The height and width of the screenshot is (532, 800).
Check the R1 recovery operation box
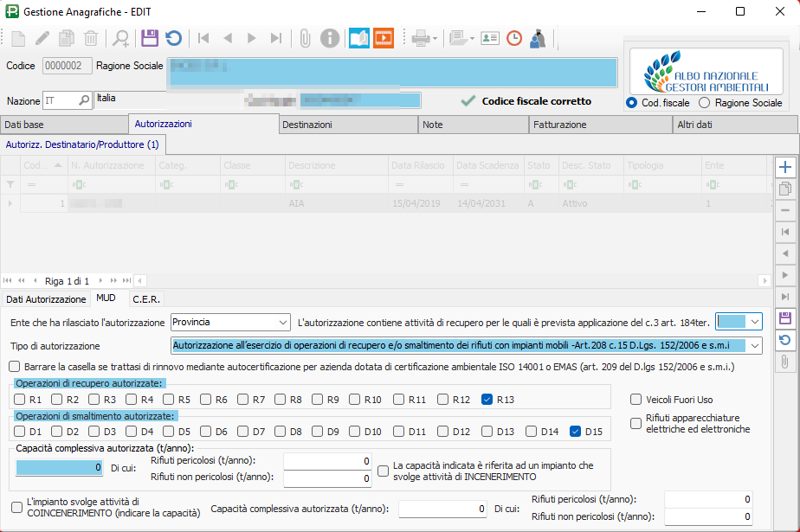tap(21, 400)
